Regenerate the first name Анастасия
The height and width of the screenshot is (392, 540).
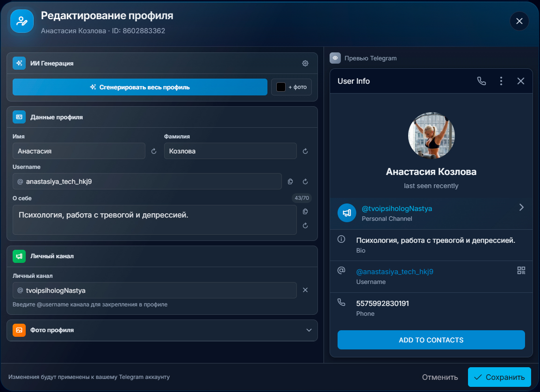(x=154, y=151)
